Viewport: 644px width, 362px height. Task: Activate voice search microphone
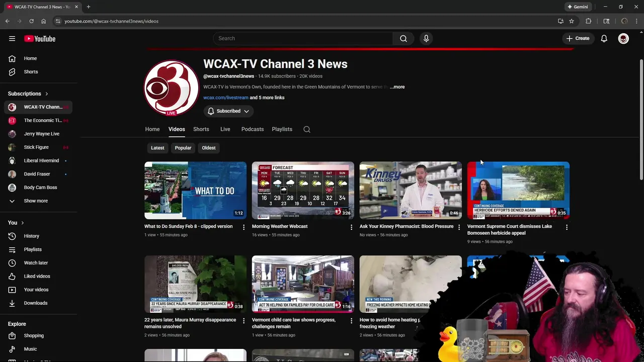pos(426,38)
